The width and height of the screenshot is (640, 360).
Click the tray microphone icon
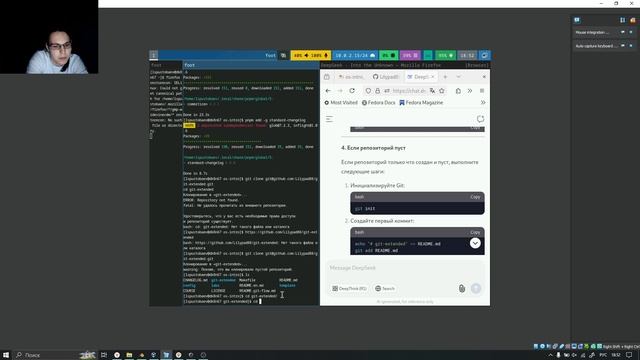pos(558,355)
